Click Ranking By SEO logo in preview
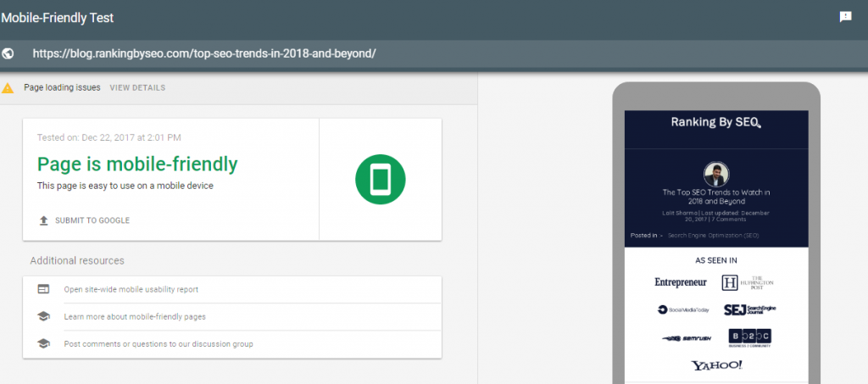 click(x=716, y=122)
